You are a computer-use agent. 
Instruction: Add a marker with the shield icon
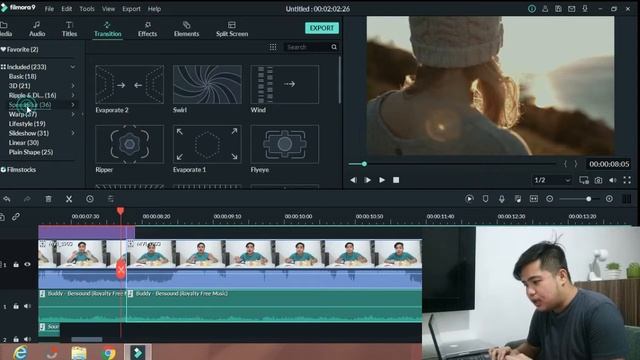pyautogui.click(x=485, y=199)
